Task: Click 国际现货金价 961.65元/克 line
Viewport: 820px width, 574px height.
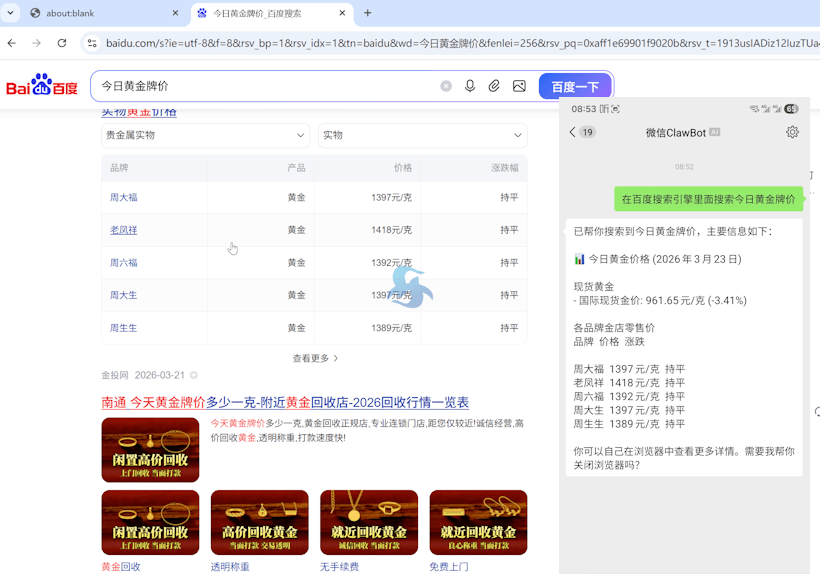Action: click(x=660, y=301)
